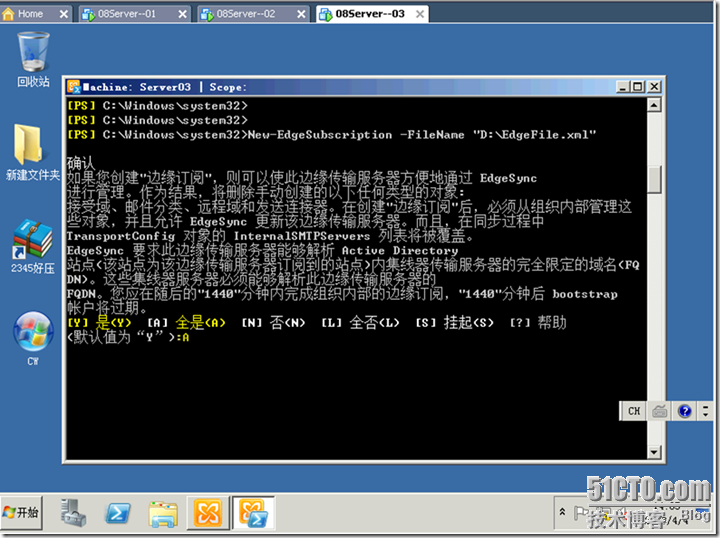Click the CH language bar indicator
The image size is (720, 538).
[634, 411]
